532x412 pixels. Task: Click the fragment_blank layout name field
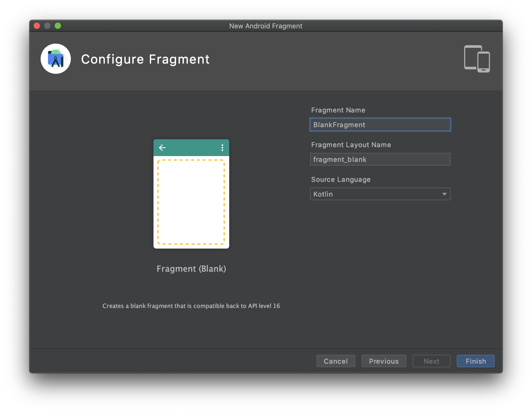pos(380,159)
